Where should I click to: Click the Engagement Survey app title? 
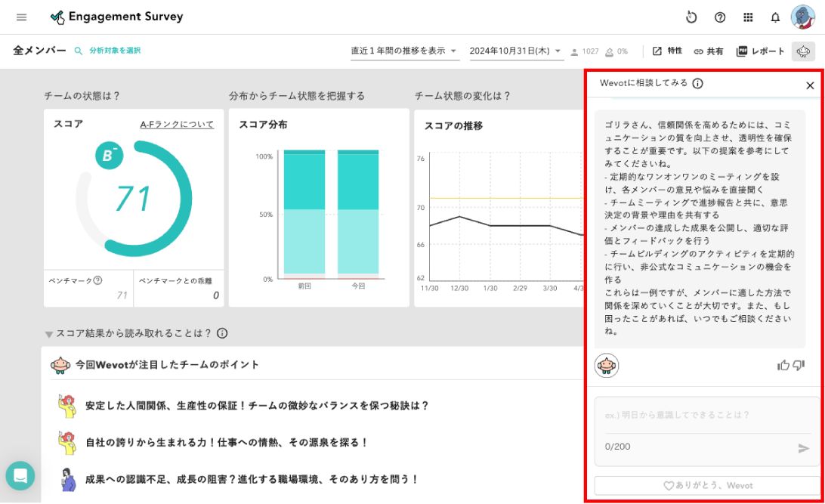pos(125,16)
